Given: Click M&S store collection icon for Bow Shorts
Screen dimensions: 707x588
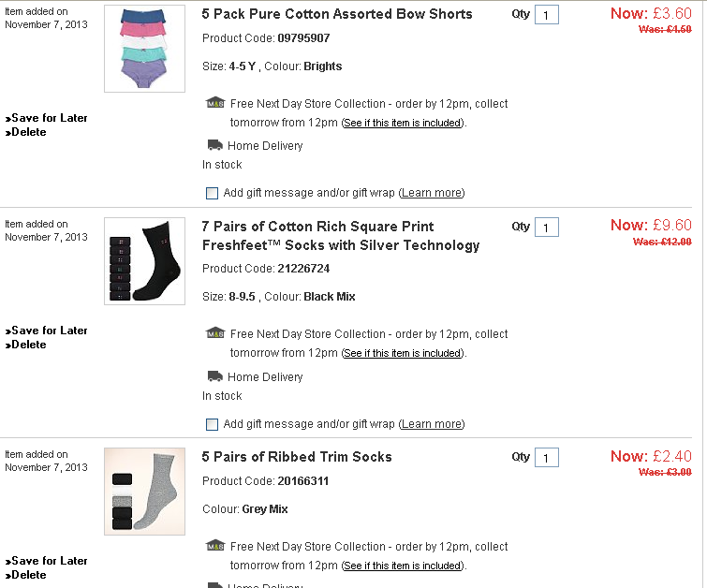Looking at the screenshot, I should [x=214, y=103].
